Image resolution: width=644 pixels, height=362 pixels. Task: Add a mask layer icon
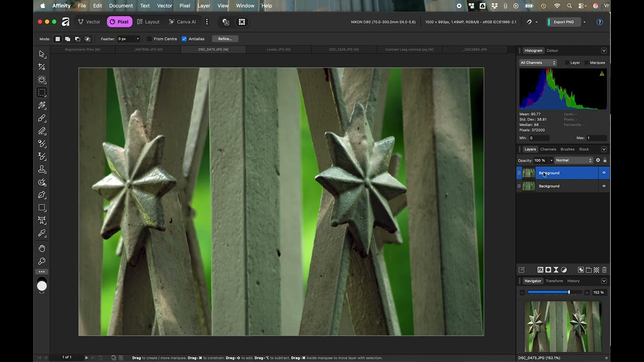[548, 270]
